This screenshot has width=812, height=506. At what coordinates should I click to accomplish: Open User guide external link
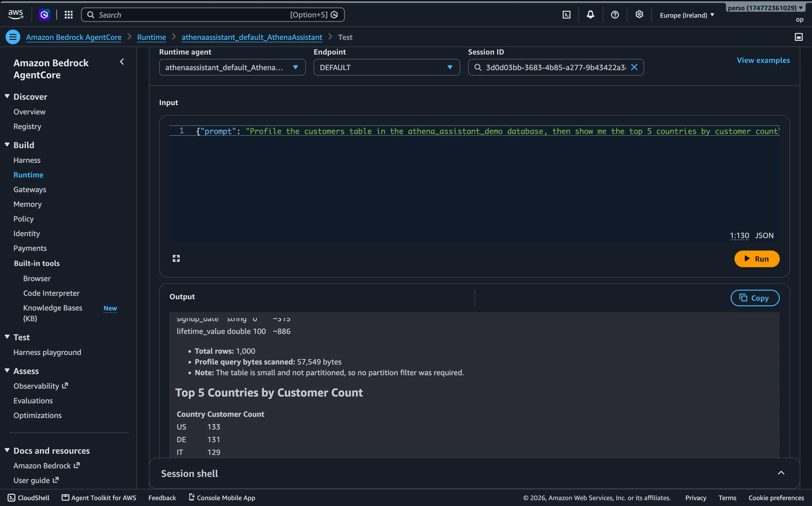pyautogui.click(x=36, y=480)
